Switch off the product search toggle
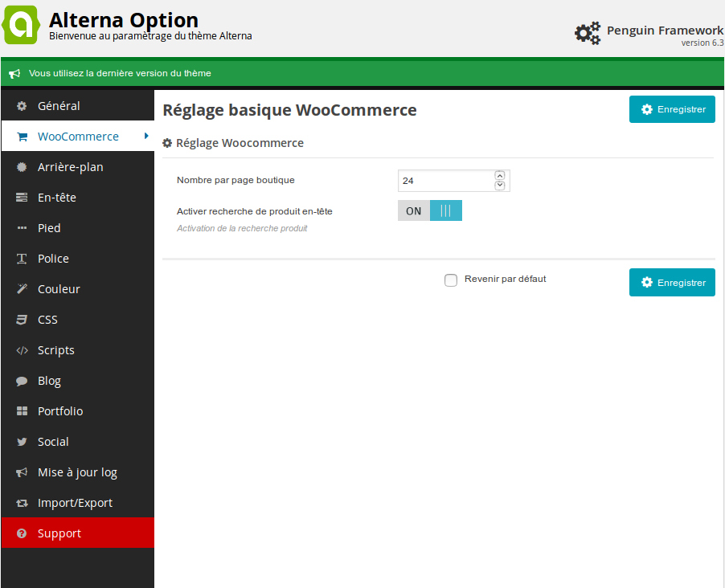This screenshot has height=588, width=725. [x=446, y=210]
